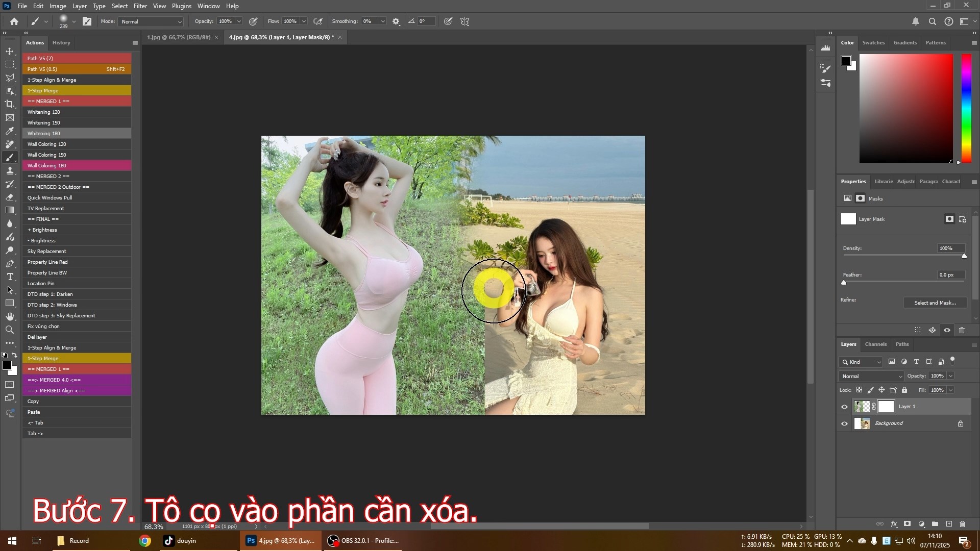Open the brush Mode dropdown

(x=150, y=21)
